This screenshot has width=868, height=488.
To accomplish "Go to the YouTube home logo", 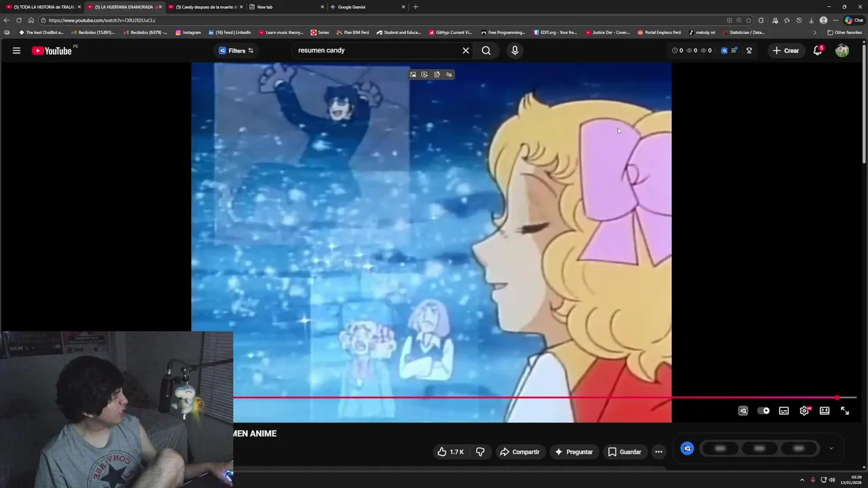I will coord(52,51).
